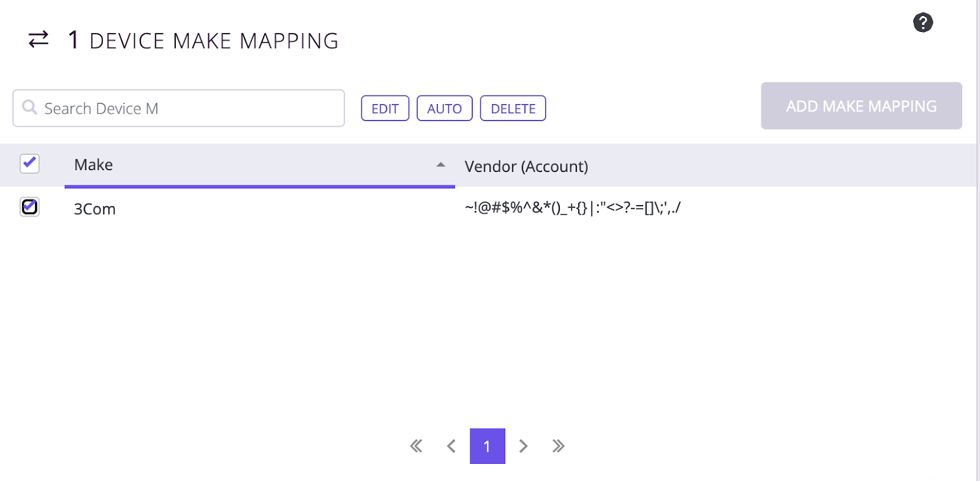Click the help question mark icon
Viewport: 980px width, 481px height.
[x=922, y=23]
